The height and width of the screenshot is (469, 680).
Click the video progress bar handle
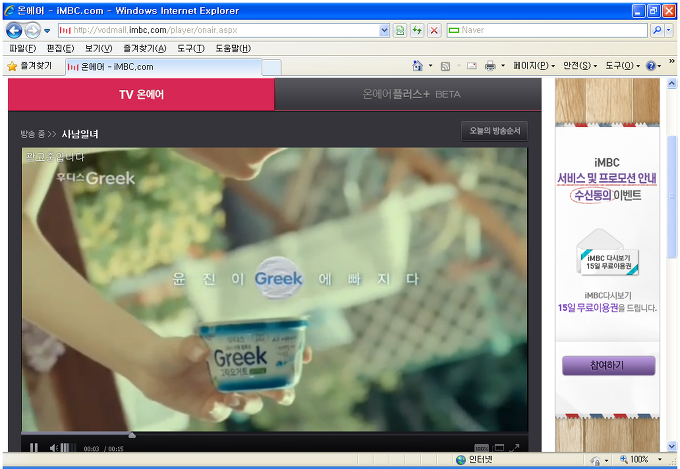coord(132,434)
